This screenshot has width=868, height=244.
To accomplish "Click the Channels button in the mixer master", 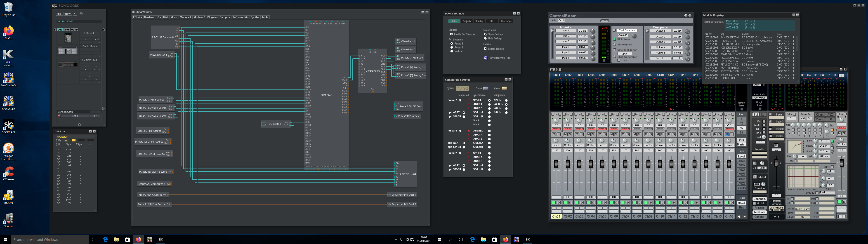I will (759, 199).
